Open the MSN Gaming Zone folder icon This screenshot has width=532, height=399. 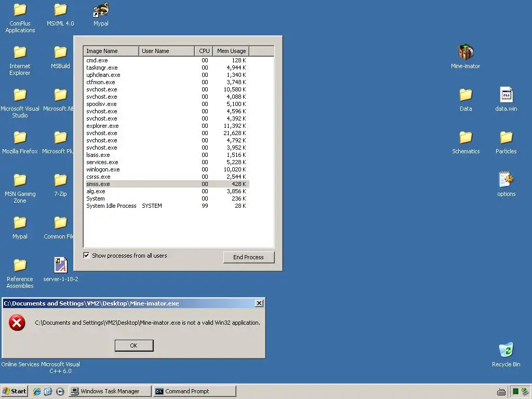point(20,180)
